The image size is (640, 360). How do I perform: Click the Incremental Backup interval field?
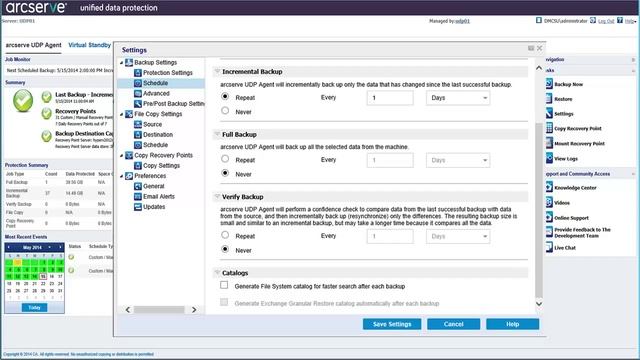[390, 98]
